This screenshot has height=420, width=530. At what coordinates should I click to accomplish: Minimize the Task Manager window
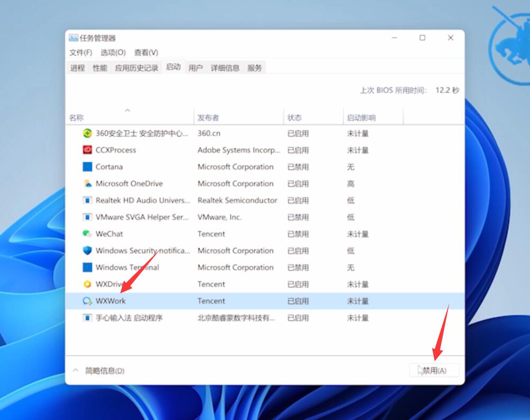tap(394, 38)
